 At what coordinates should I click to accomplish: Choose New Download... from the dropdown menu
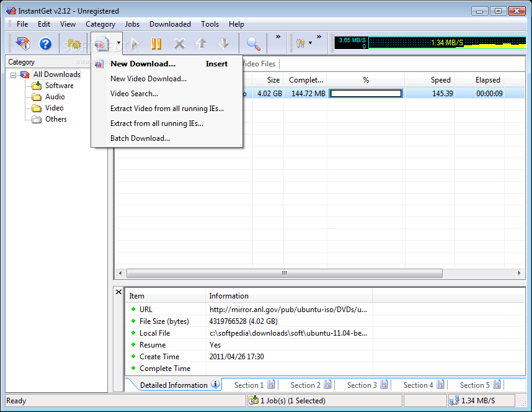click(167, 64)
